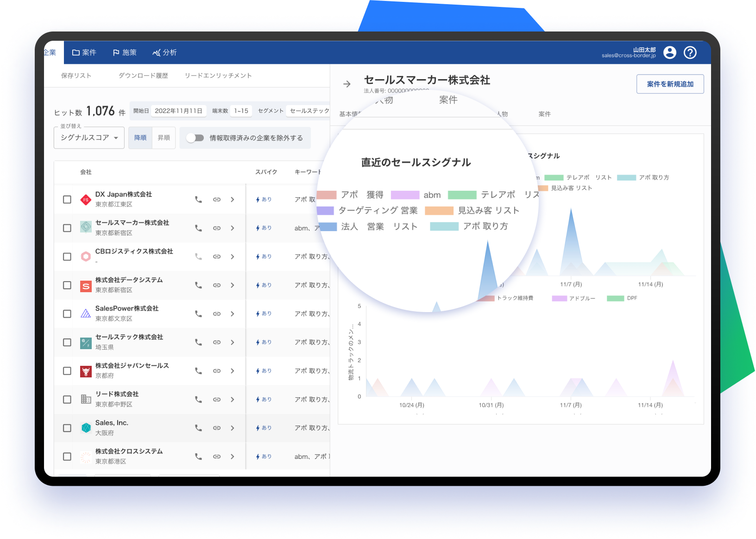Click the DX Japan株式会社 company logo
This screenshot has height=539, width=756.
click(x=86, y=200)
